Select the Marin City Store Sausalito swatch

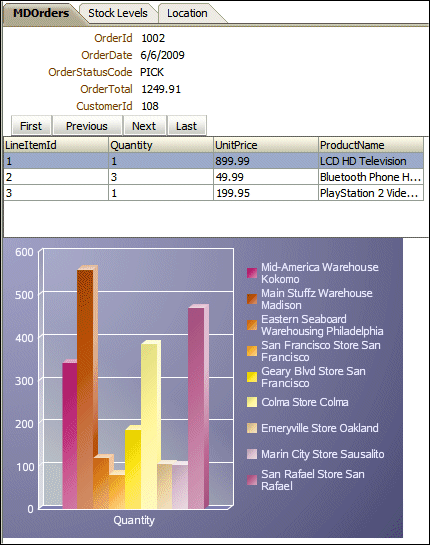click(x=252, y=454)
